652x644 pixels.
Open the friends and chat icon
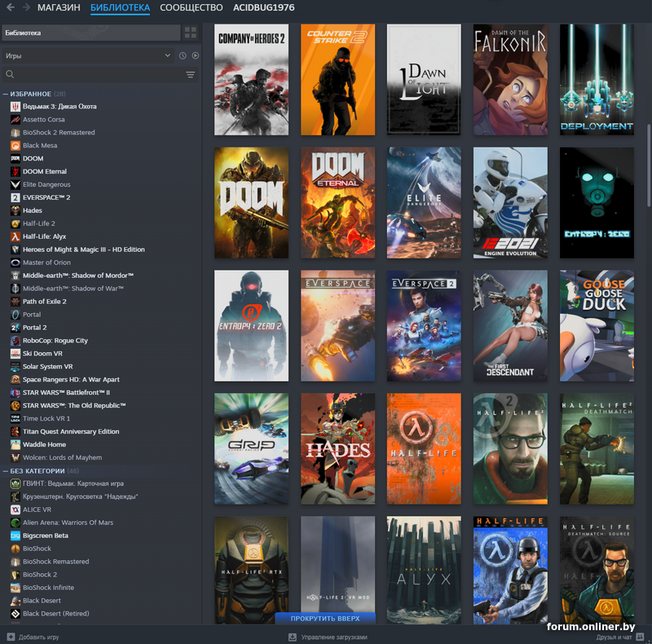coord(641,637)
